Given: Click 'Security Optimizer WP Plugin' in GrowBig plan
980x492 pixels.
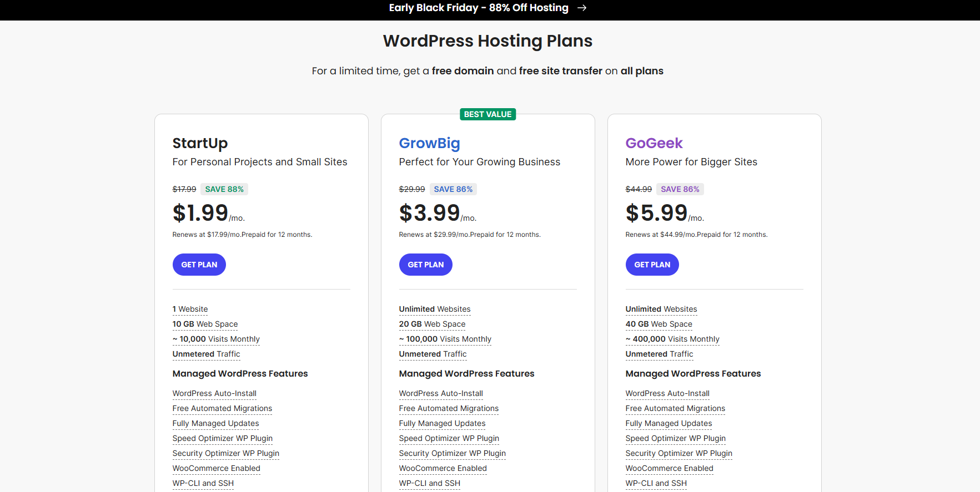Looking at the screenshot, I should 453,453.
